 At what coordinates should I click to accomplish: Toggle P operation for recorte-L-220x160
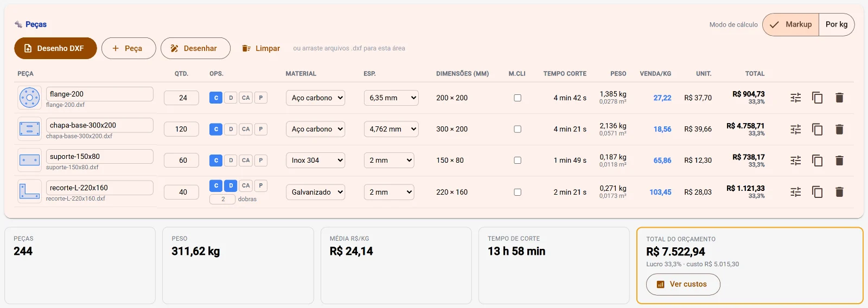261,185
